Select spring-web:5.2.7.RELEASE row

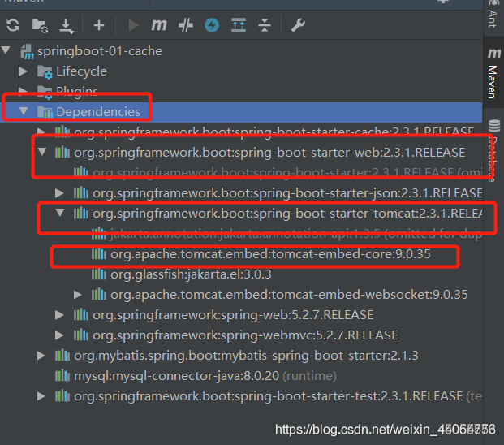tap(241, 315)
